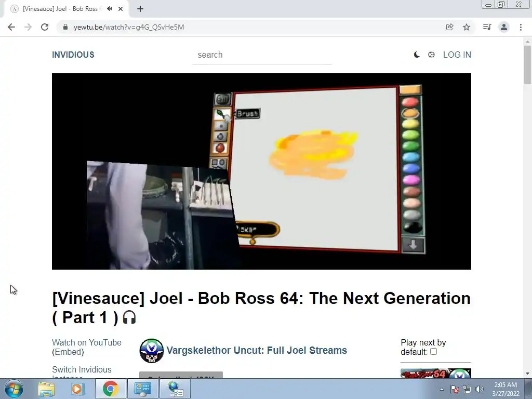Open Windows Media Player from taskbar
532x399 pixels.
tap(78, 389)
